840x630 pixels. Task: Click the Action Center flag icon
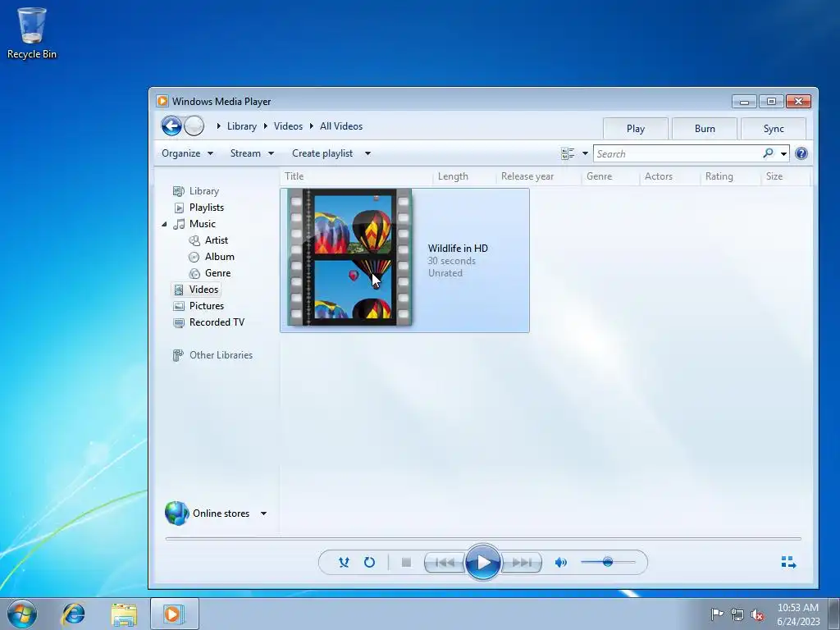(x=716, y=614)
